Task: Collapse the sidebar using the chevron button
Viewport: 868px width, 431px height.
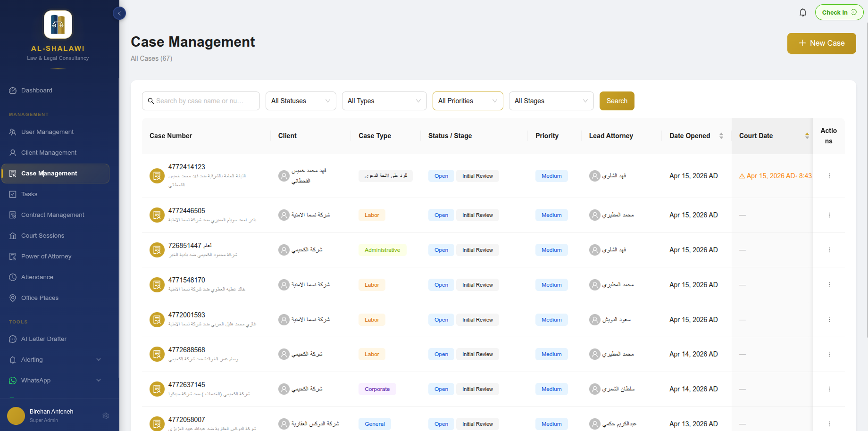Action: click(x=119, y=13)
